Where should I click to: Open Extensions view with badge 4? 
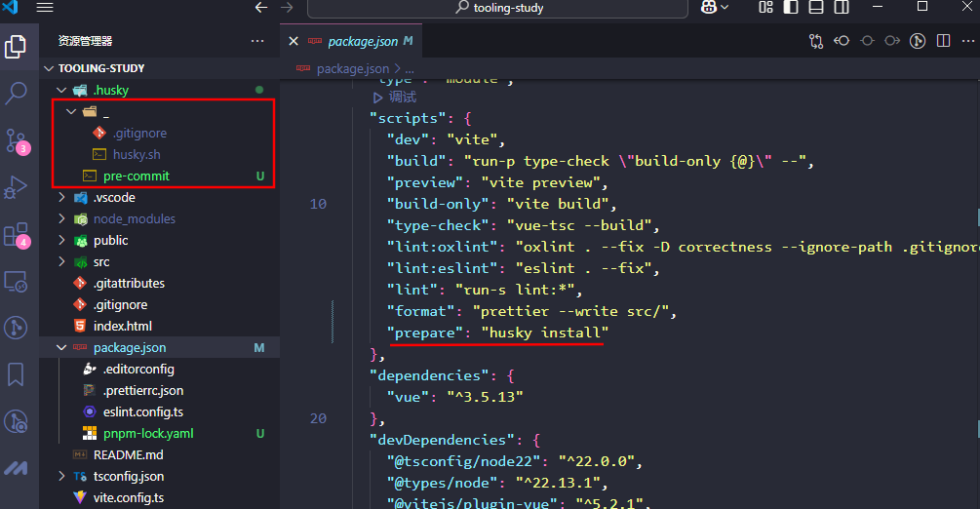tap(17, 235)
